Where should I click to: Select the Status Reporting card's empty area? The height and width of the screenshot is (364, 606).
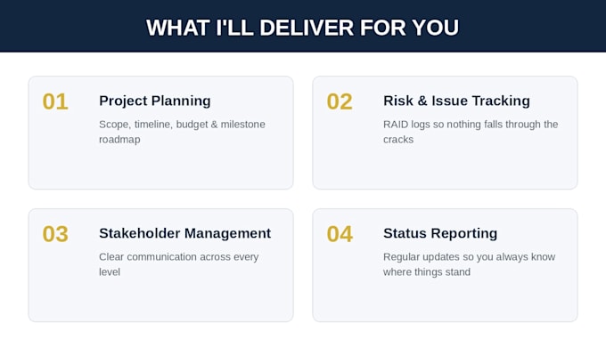(445, 300)
